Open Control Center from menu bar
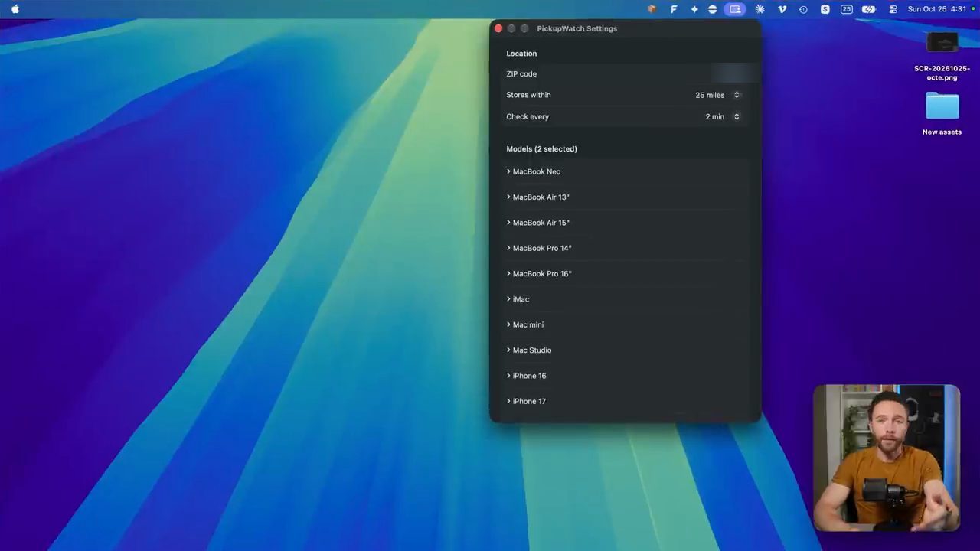 (x=893, y=9)
